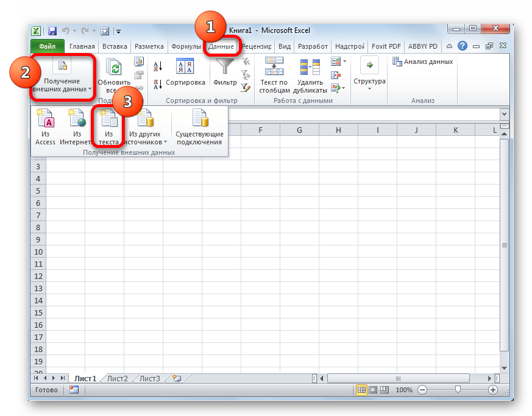Switch to the Главная ribbon tab
The height and width of the screenshot is (416, 532).
(82, 46)
